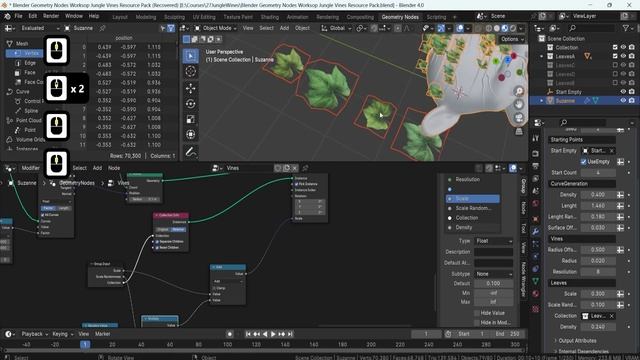Open the node editor Node menu
This screenshot has height=360, width=640.
114,168
